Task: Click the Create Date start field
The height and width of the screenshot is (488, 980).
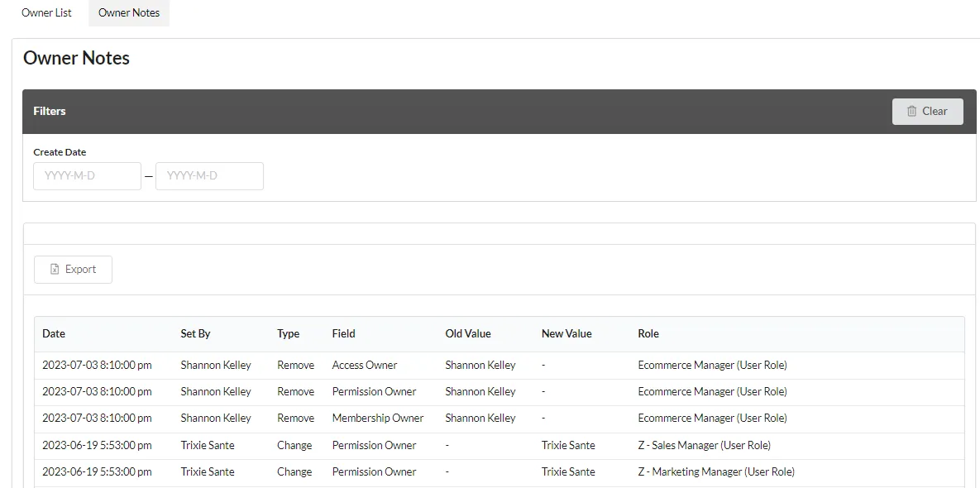Action: [x=88, y=176]
